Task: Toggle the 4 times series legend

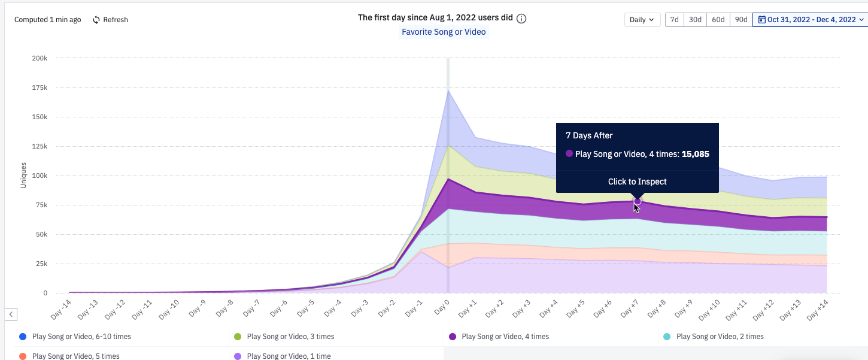Action: 505,337
